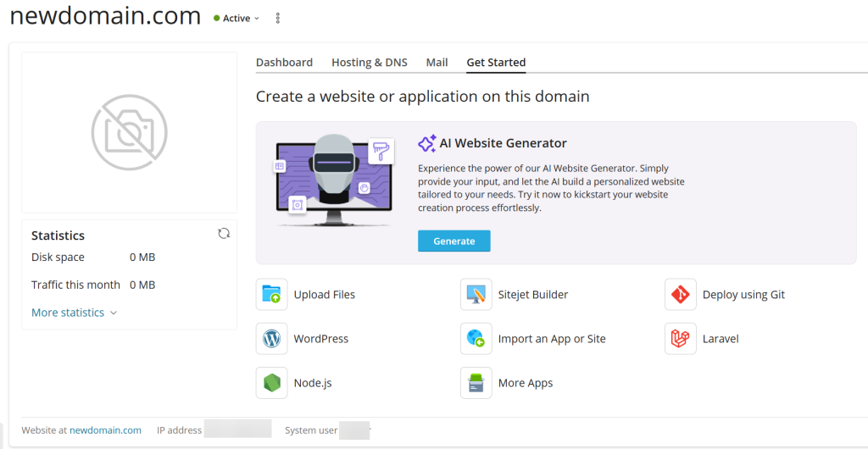Click the AI Website Generator robot illustration
The width and height of the screenshot is (868, 449).
tap(333, 180)
